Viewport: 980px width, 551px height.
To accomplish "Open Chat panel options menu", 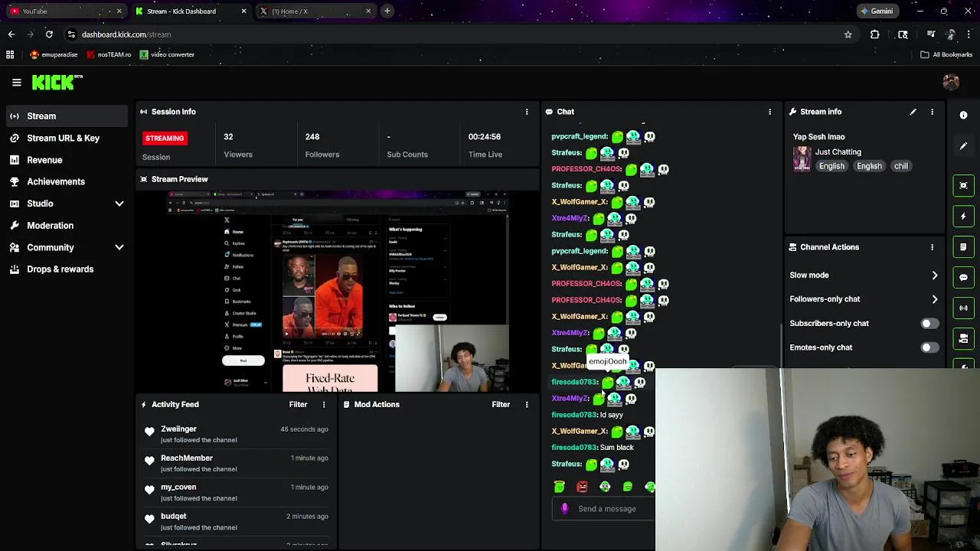I will (x=769, y=112).
